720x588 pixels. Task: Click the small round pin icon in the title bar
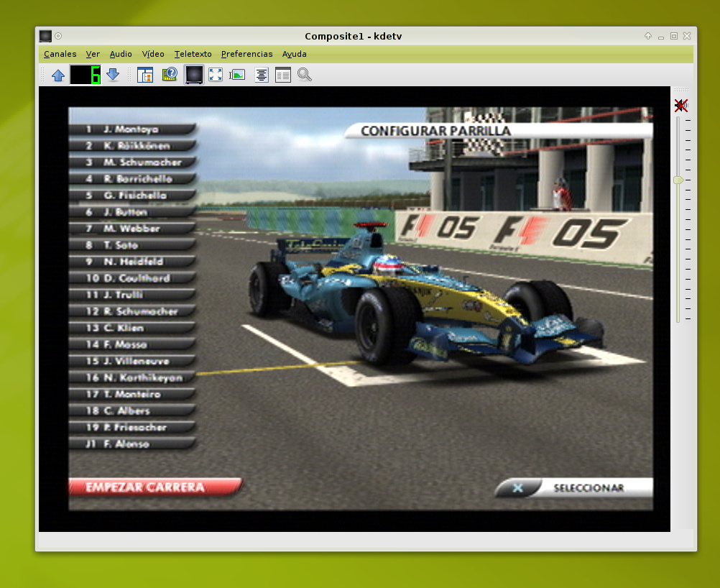58,36
